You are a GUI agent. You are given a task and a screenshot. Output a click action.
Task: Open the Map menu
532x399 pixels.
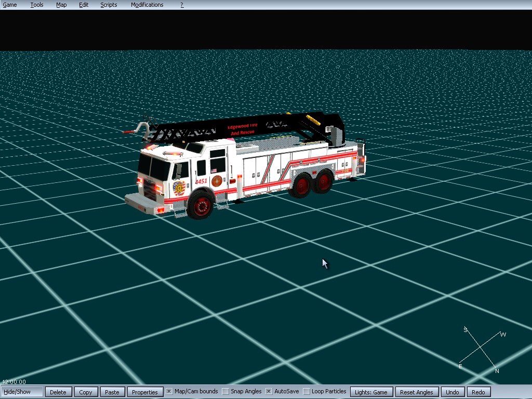click(x=61, y=5)
